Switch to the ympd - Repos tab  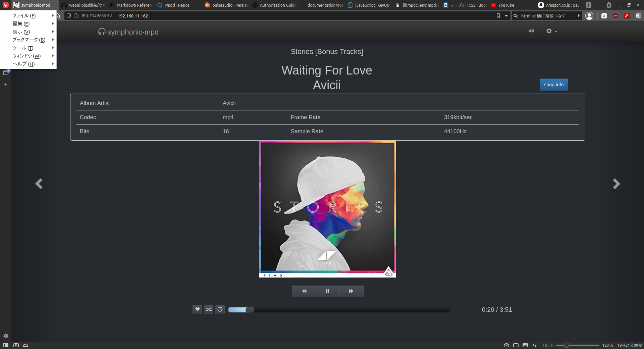(x=177, y=5)
